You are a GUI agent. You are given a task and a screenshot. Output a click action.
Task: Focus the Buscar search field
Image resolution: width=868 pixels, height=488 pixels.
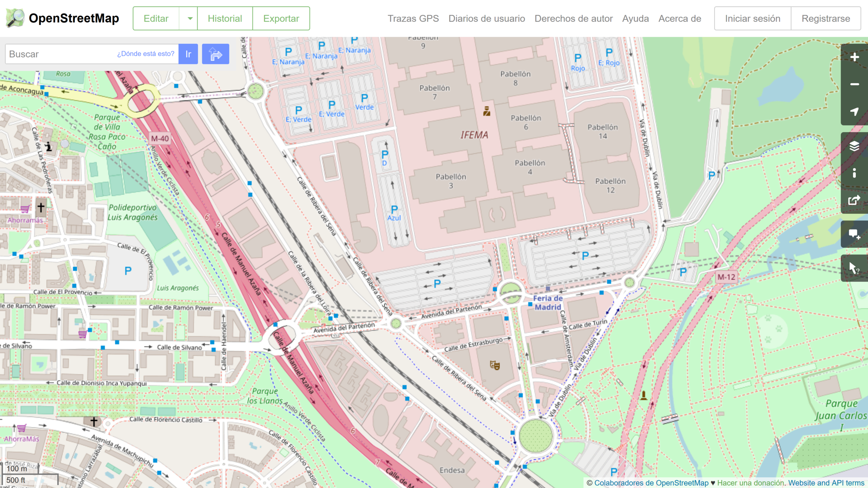click(60, 54)
